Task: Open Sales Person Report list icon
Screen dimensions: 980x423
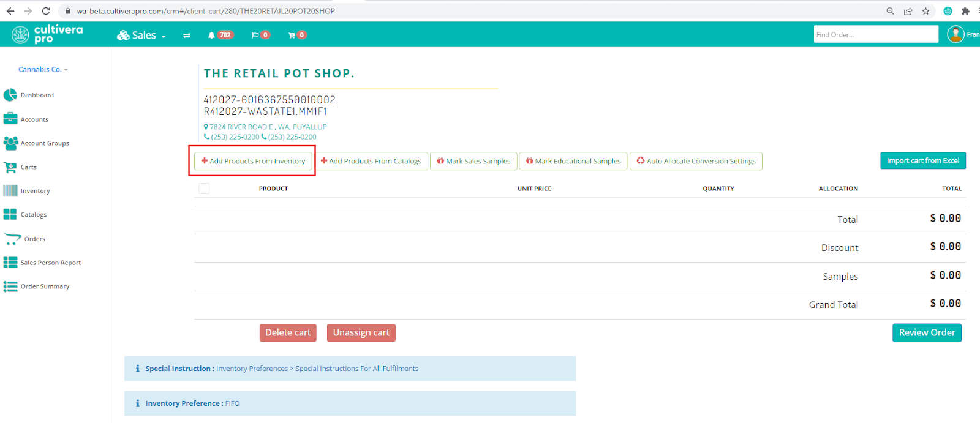Action: (x=10, y=262)
